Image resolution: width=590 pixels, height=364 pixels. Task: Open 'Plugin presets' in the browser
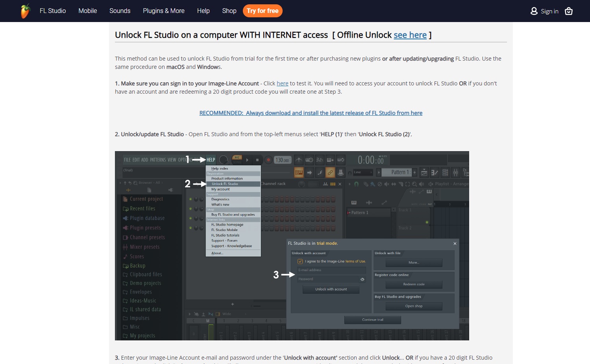[x=142, y=228]
